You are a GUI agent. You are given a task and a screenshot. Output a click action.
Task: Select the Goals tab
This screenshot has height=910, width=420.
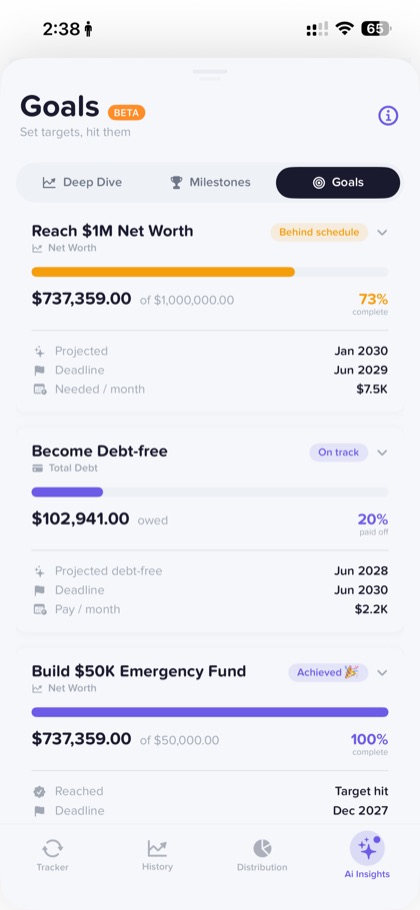click(338, 182)
